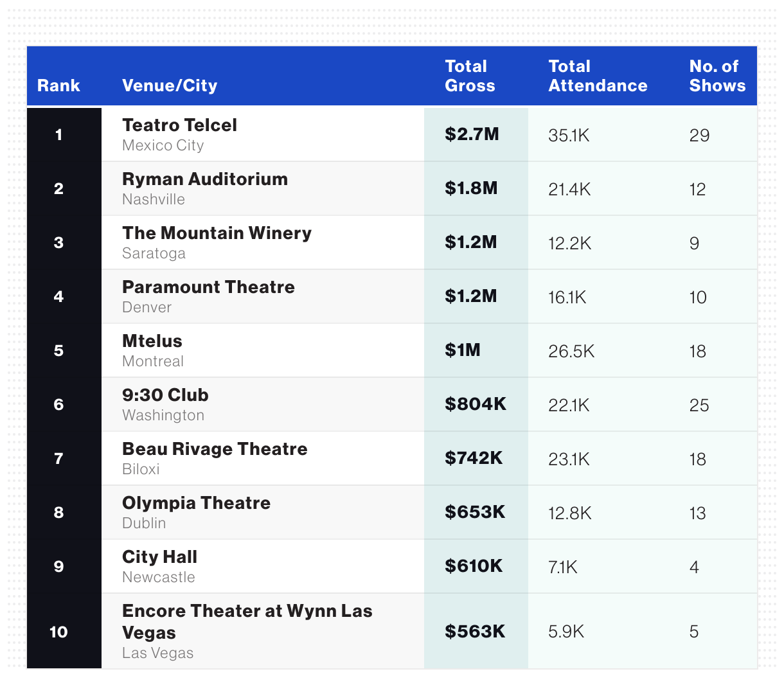The height and width of the screenshot is (676, 784).
Task: Select the venue name 'Teatro Telcel'
Action: (179, 125)
